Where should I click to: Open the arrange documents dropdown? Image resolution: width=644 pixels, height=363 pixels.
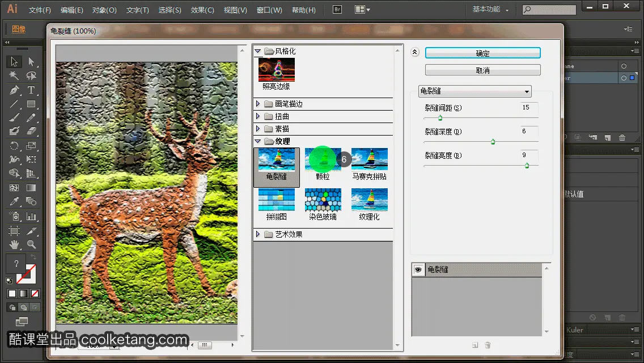pyautogui.click(x=362, y=9)
